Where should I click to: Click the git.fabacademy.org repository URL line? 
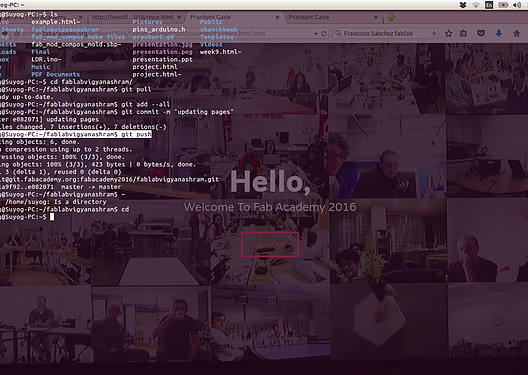(x=109, y=179)
